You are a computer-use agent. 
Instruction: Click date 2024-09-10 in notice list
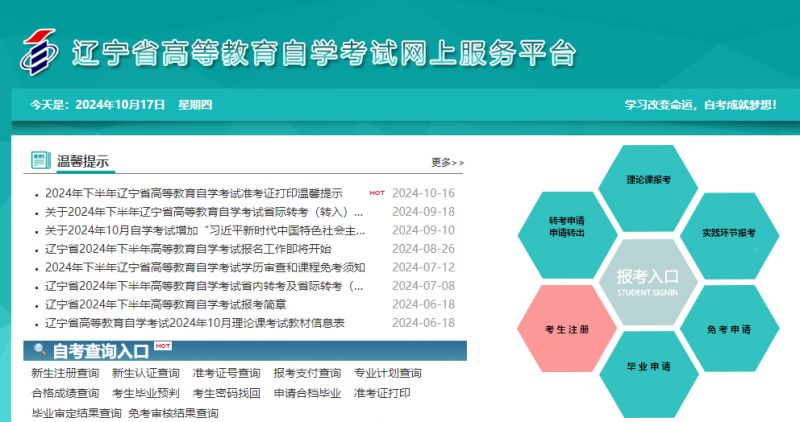point(423,231)
